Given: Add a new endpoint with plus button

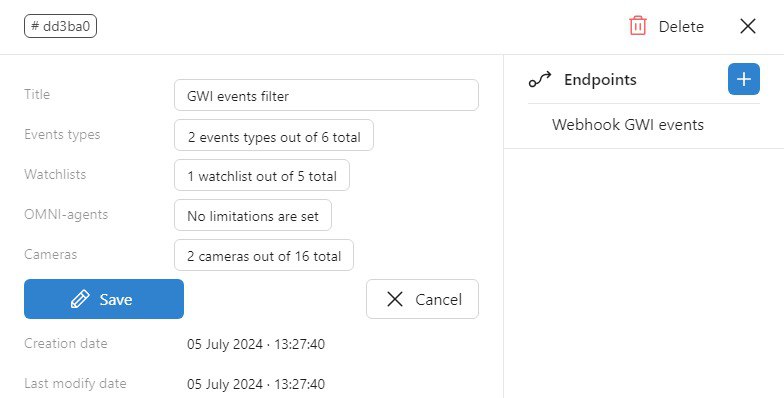Looking at the screenshot, I should point(744,79).
